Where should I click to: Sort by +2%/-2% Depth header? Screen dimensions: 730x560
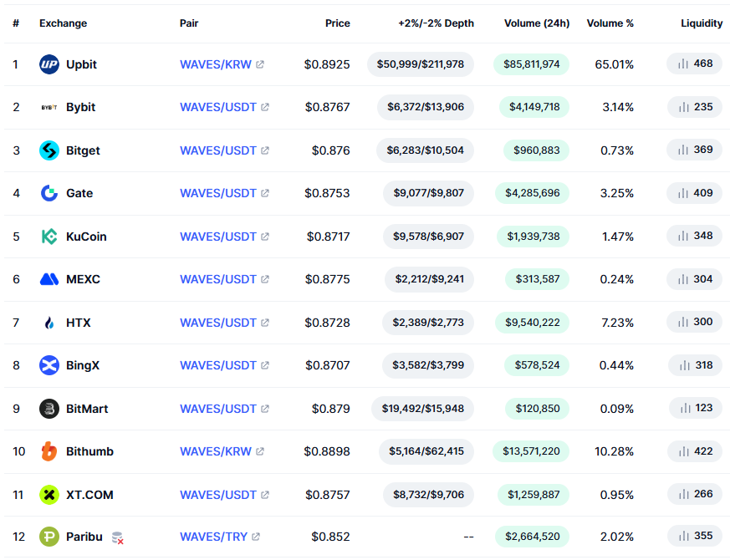(436, 23)
